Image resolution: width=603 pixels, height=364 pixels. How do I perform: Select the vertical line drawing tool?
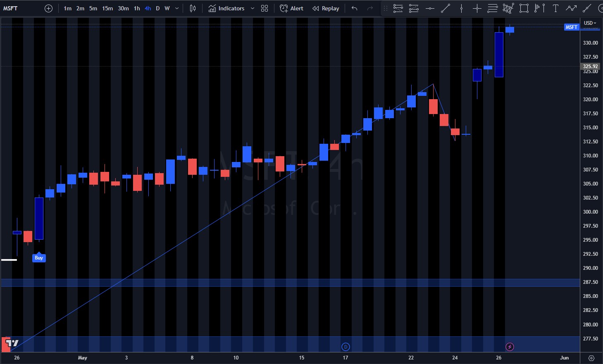[461, 8]
